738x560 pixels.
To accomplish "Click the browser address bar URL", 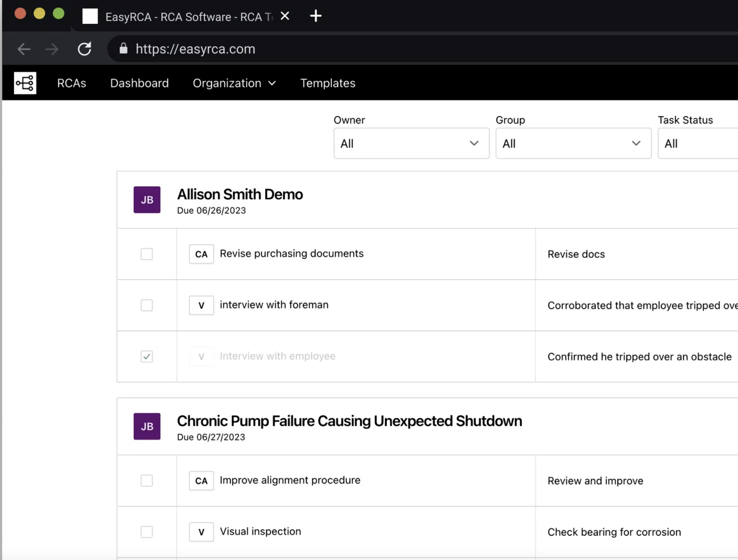I will 195,49.
